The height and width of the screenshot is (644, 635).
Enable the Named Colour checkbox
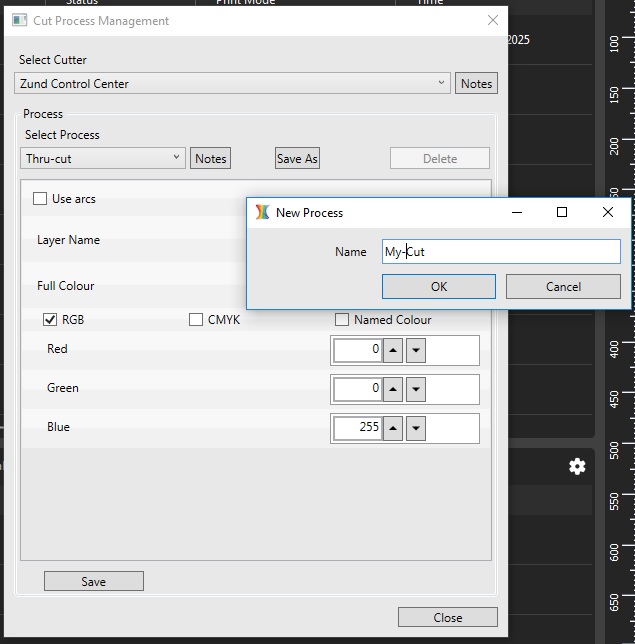342,320
